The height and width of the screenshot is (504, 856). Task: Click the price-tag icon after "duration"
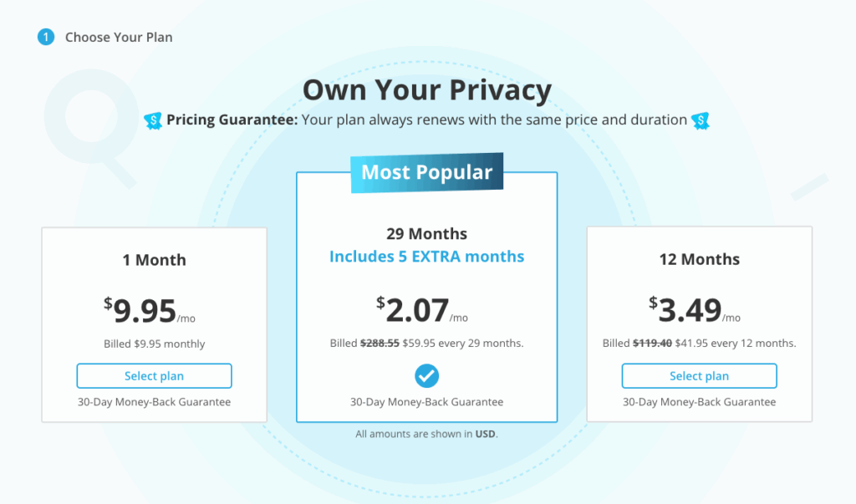(701, 120)
